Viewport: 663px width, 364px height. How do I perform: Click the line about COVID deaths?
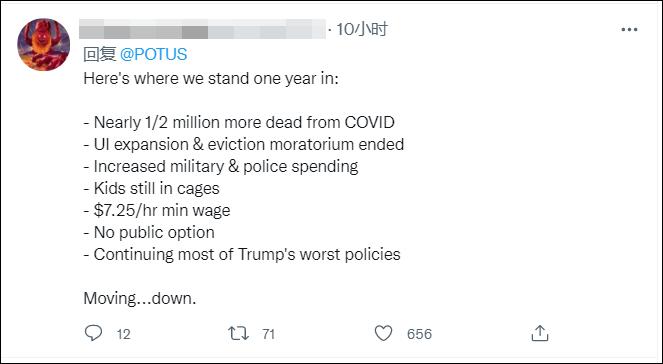click(x=239, y=123)
